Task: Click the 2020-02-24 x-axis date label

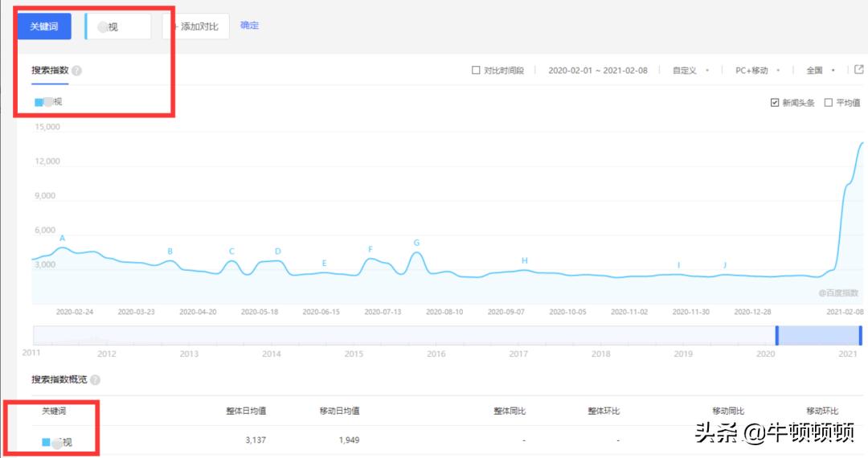Action: (x=75, y=312)
